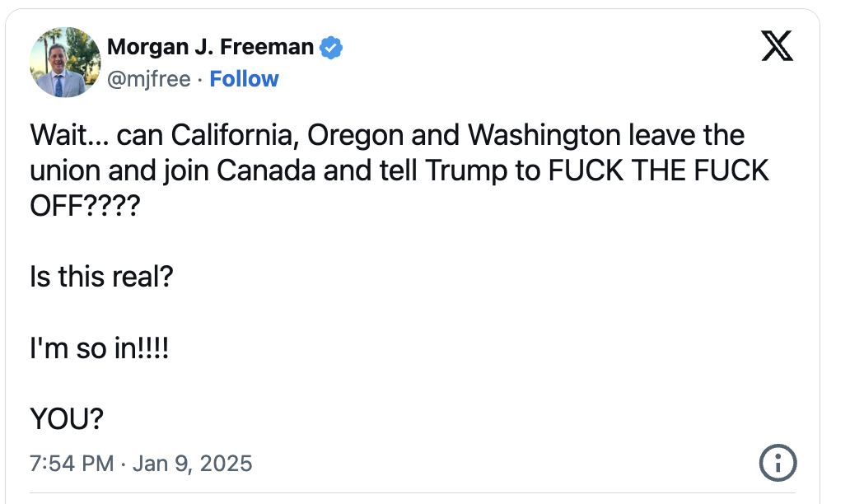Click the "OFF????" text in the tweet
Viewport: 850px width, 504px height.
tap(85, 206)
